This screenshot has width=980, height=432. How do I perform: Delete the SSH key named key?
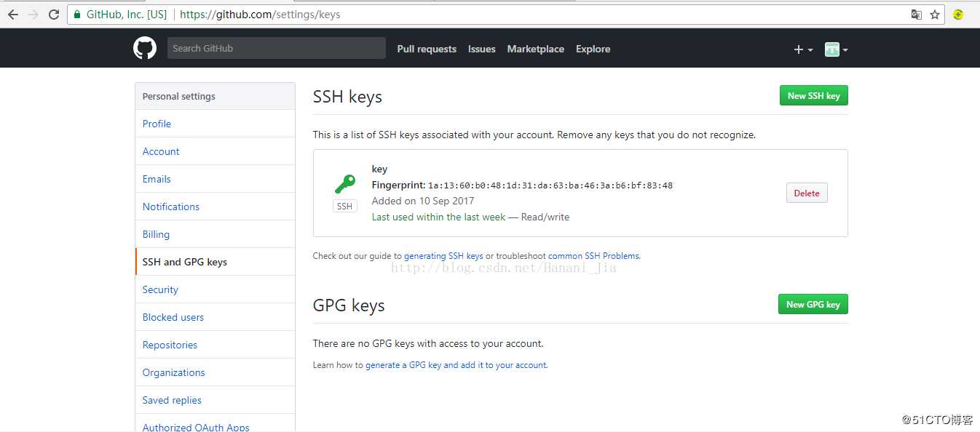[807, 193]
